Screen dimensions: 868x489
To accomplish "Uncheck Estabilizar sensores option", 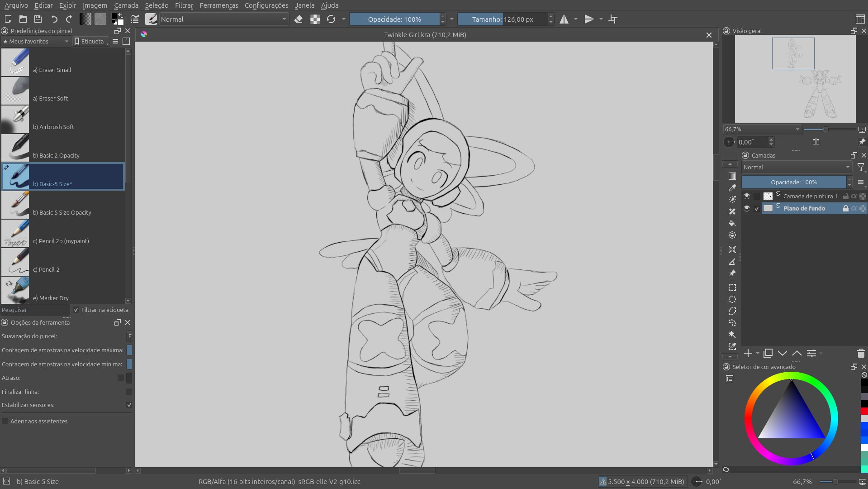I will point(129,405).
